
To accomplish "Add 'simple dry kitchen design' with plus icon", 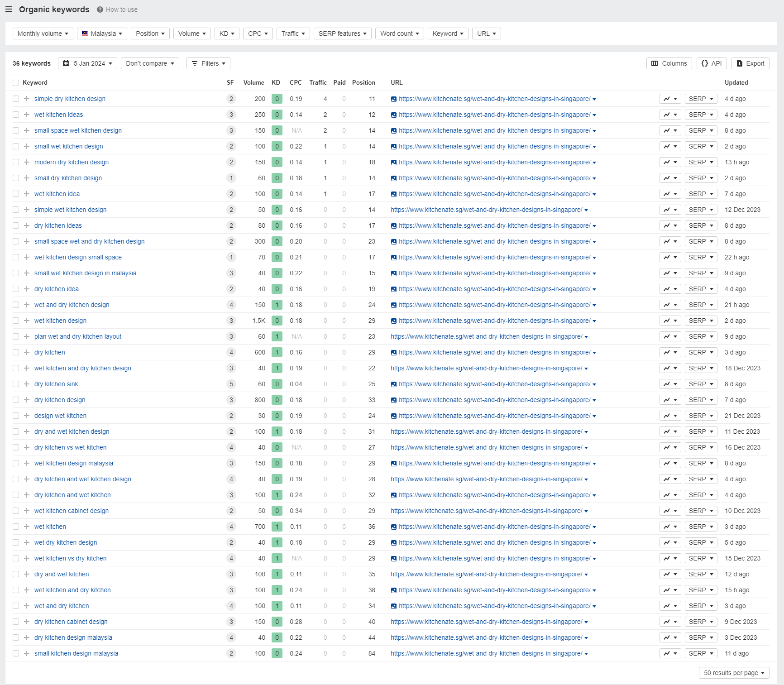I will [x=27, y=99].
